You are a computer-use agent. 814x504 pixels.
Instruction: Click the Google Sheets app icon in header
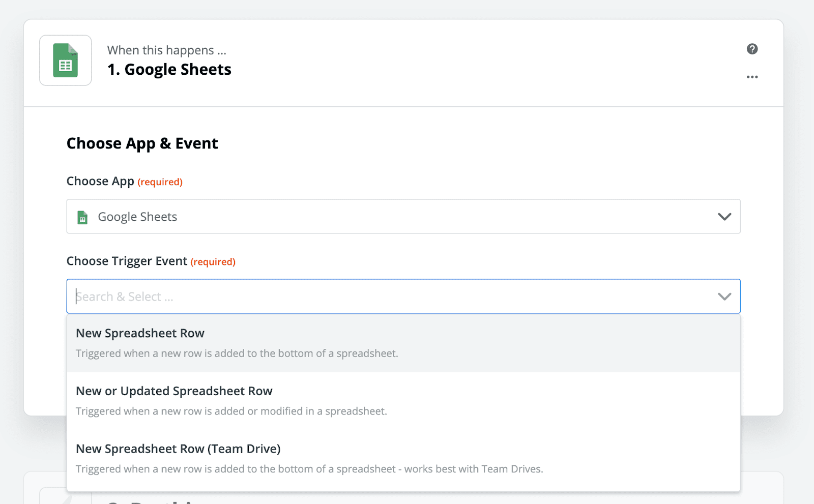tap(66, 61)
